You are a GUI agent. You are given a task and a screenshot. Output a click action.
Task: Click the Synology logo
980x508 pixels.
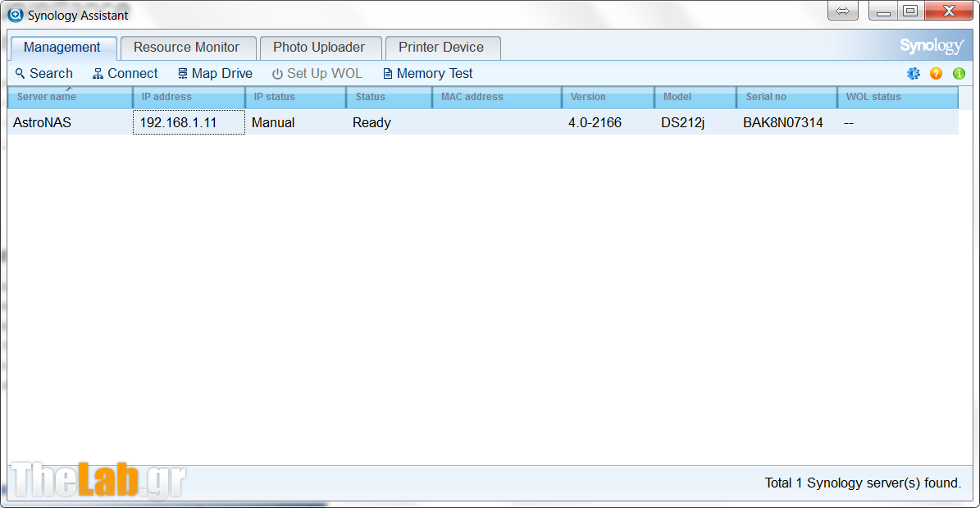pyautogui.click(x=932, y=46)
